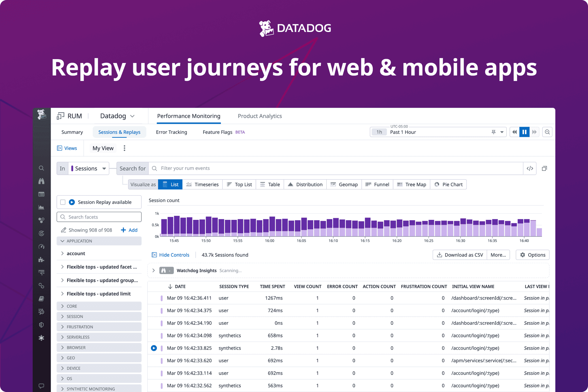Enable Session Replay available checkbox
The image size is (588, 392).
pyautogui.click(x=63, y=202)
